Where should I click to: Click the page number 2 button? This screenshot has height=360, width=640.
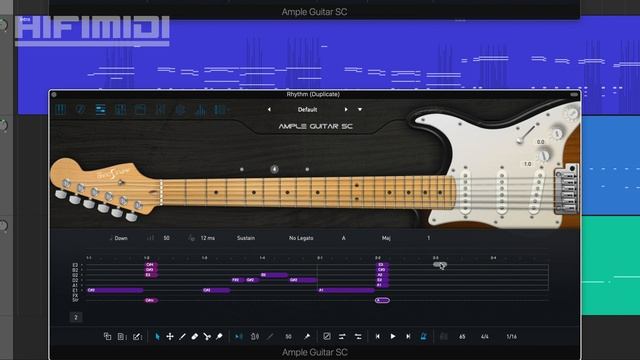[76, 317]
